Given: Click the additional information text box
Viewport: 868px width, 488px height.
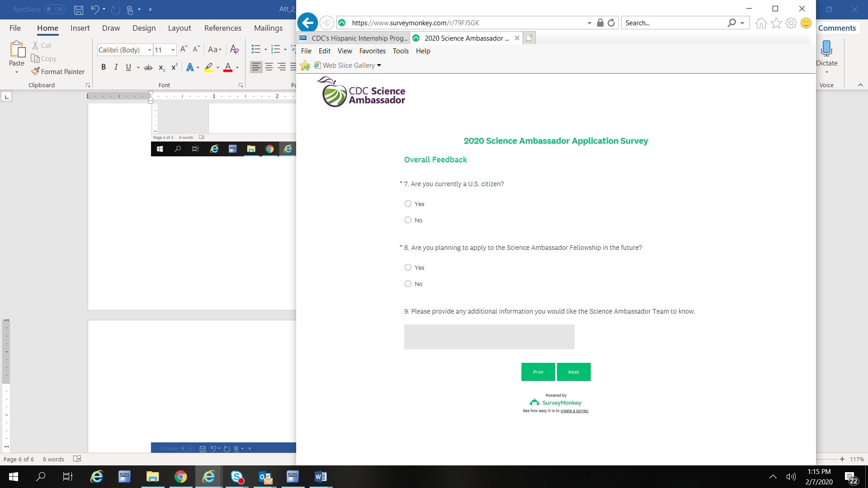Looking at the screenshot, I should tap(489, 337).
